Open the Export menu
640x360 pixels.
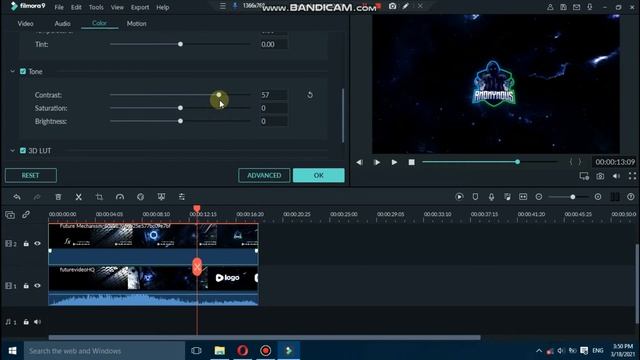tap(140, 7)
